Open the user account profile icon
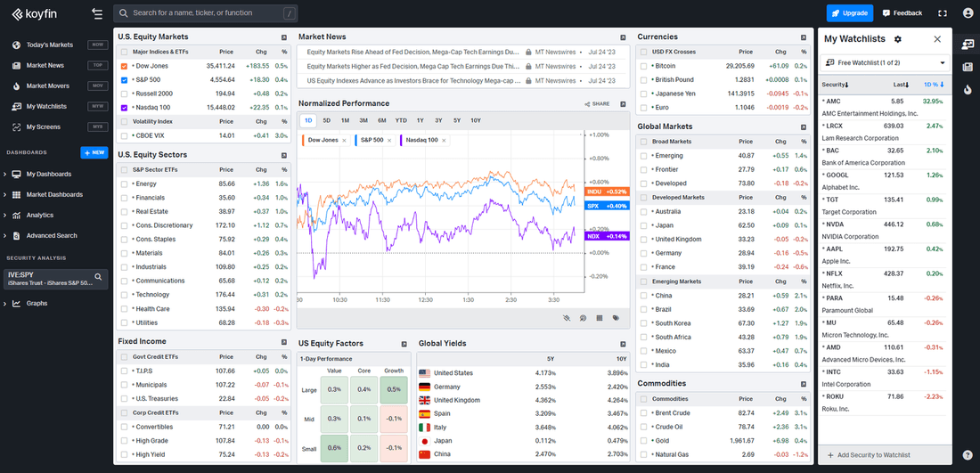 pos(968,13)
